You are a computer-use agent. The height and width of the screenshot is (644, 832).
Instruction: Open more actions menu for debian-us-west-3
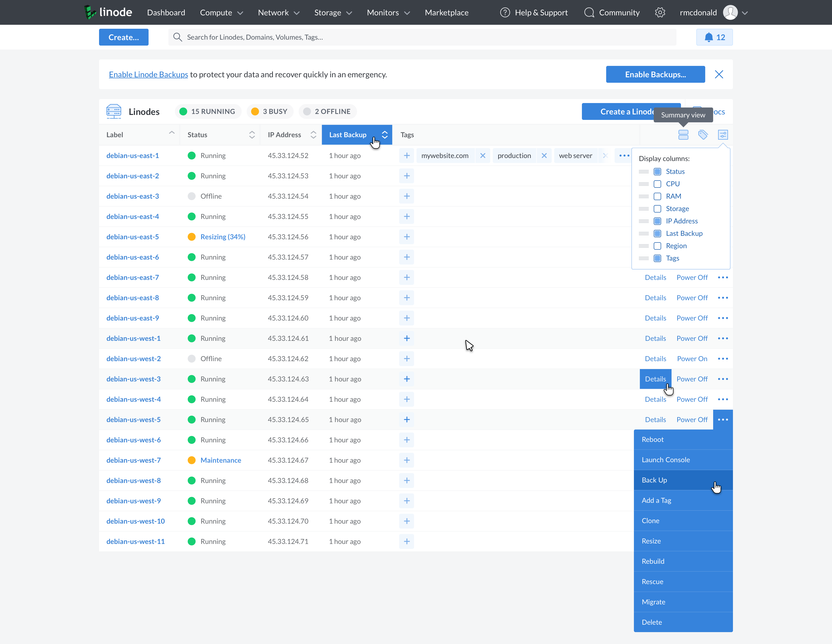pyautogui.click(x=723, y=379)
